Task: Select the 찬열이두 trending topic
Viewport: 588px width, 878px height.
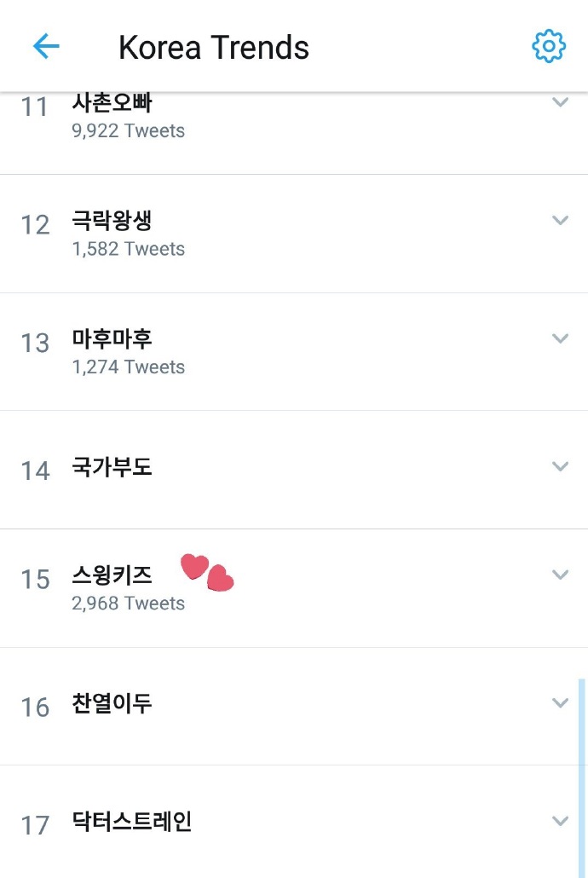Action: 112,705
